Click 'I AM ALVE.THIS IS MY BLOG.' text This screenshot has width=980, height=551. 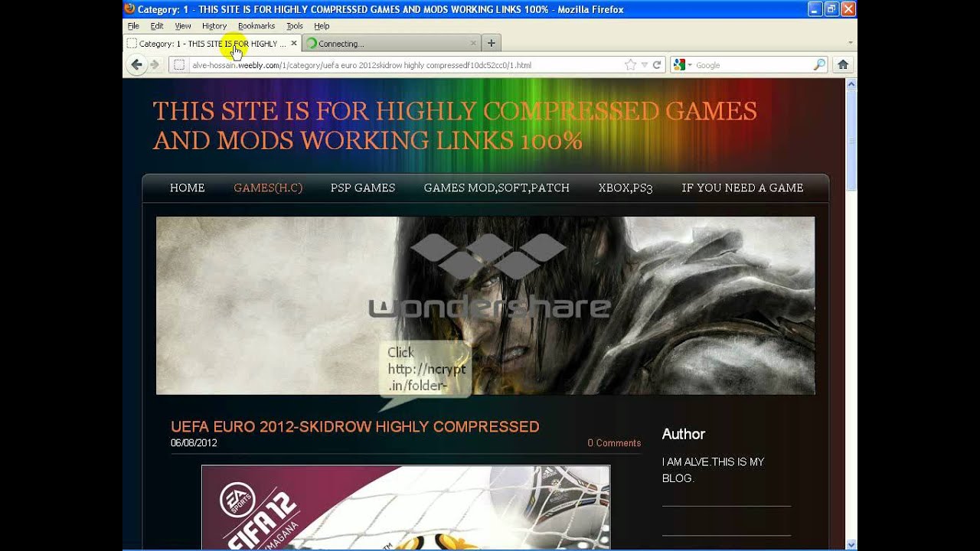point(714,470)
